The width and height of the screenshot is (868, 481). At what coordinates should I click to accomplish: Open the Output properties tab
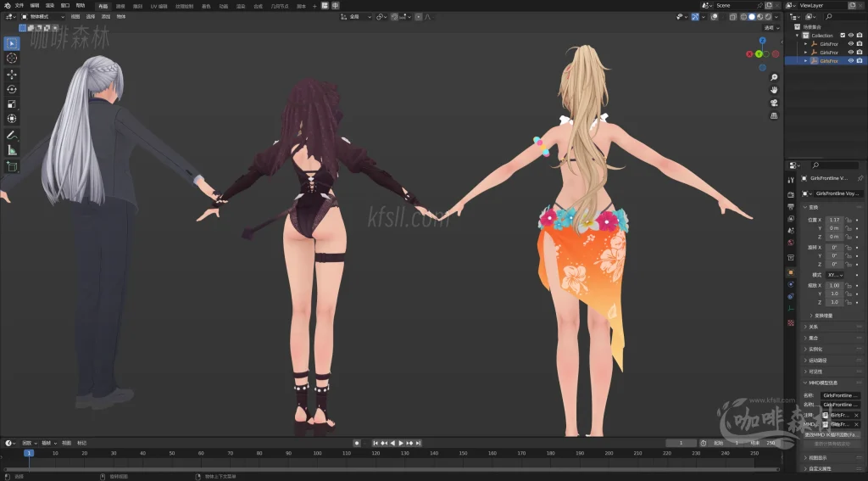click(x=791, y=206)
